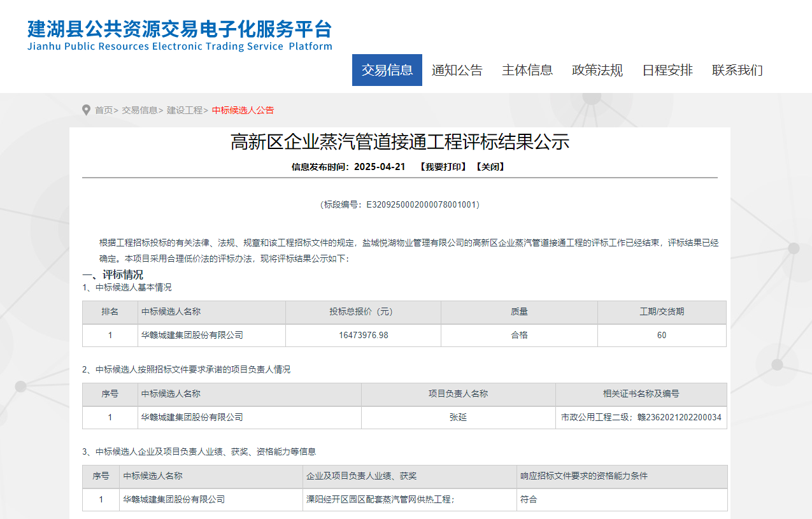The image size is (812, 519).
Task: Click the publish date 2025-04-21
Action: click(x=380, y=167)
